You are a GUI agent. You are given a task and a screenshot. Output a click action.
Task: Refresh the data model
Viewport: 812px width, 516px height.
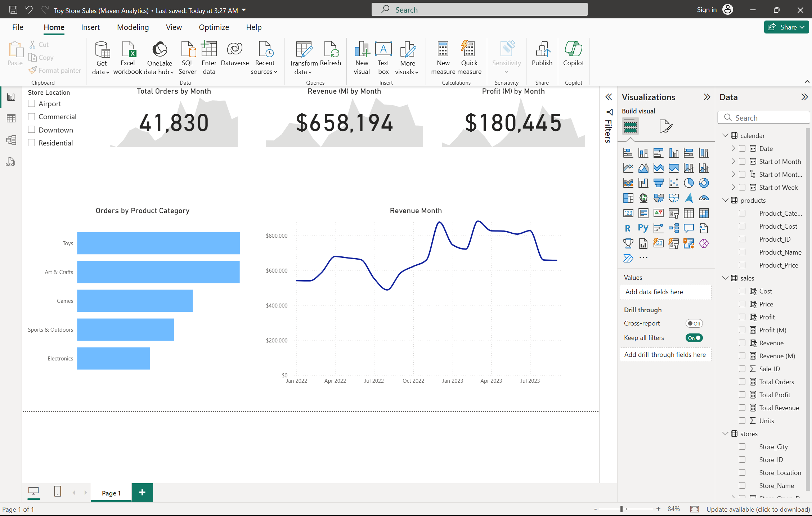pos(331,54)
